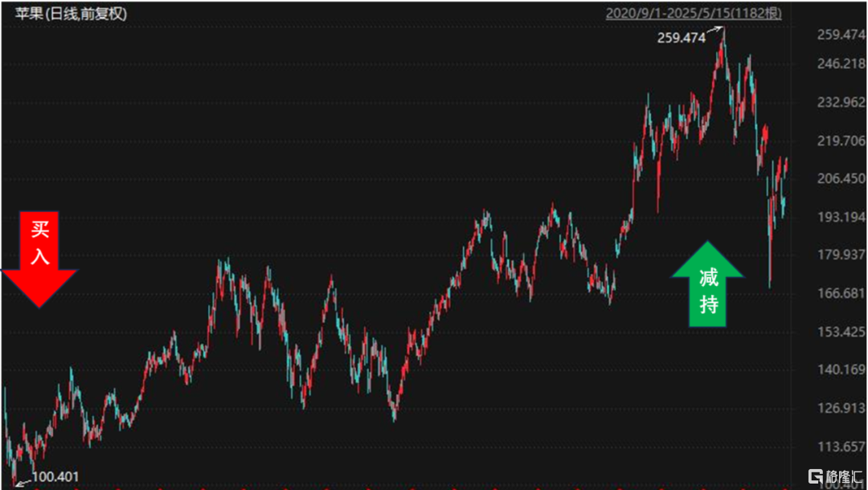Click the 232.962 price axis value
Image resolution: width=868 pixels, height=490 pixels.
click(x=841, y=102)
